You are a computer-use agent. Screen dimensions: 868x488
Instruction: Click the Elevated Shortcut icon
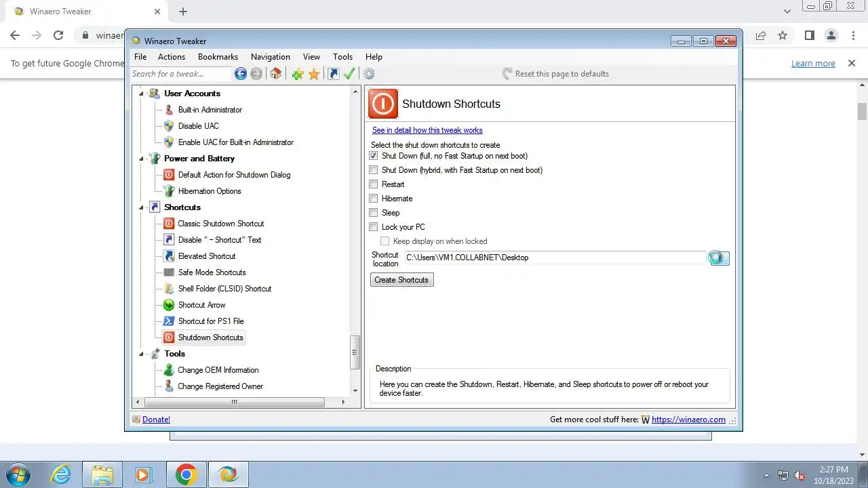tap(169, 256)
